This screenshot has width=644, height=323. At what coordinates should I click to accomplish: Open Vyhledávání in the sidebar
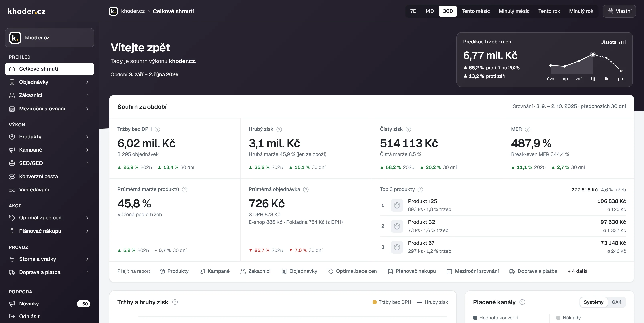tap(50, 190)
